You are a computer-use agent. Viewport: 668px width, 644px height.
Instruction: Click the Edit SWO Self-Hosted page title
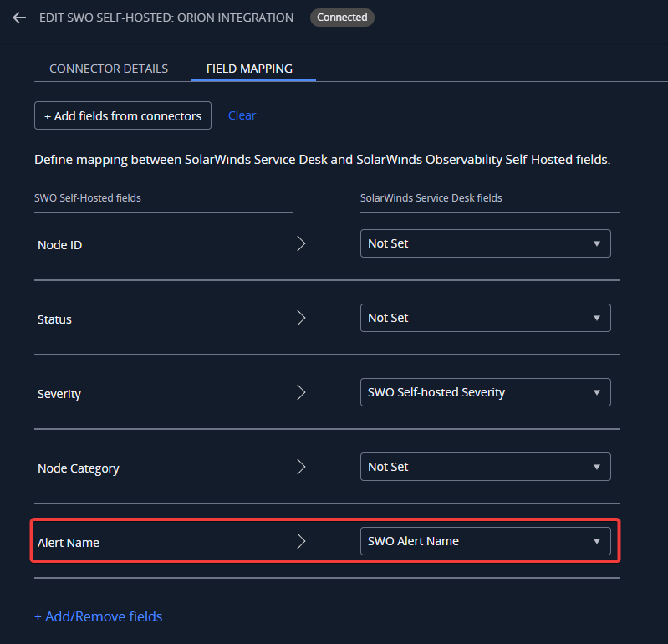(166, 18)
